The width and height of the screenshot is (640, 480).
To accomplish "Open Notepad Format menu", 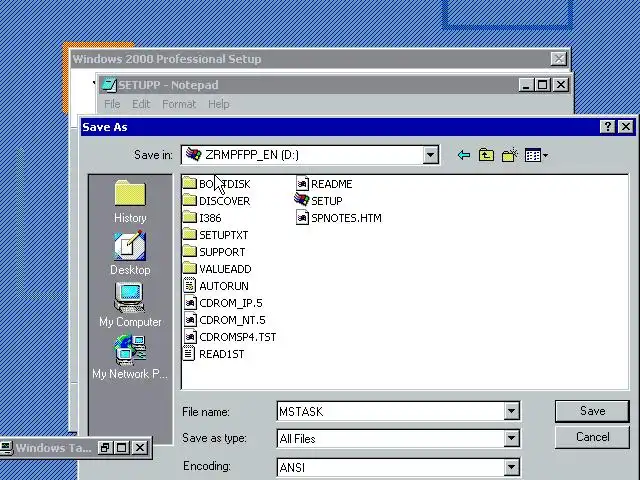I will (179, 104).
